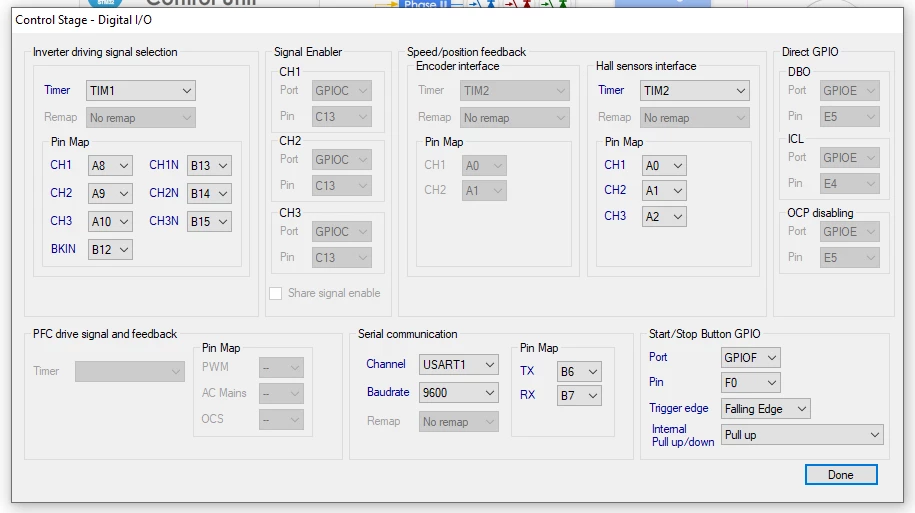
Task: Open the TX B6 pin dropdown
Action: click(x=579, y=372)
